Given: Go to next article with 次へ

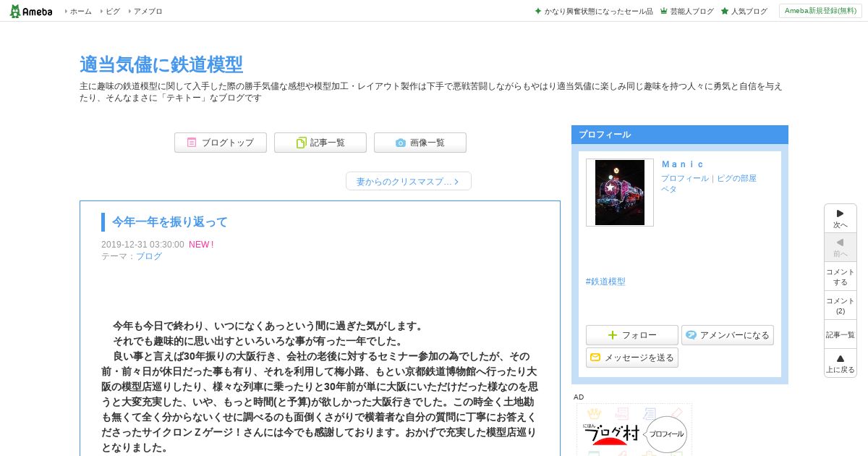Looking at the screenshot, I should point(841,219).
